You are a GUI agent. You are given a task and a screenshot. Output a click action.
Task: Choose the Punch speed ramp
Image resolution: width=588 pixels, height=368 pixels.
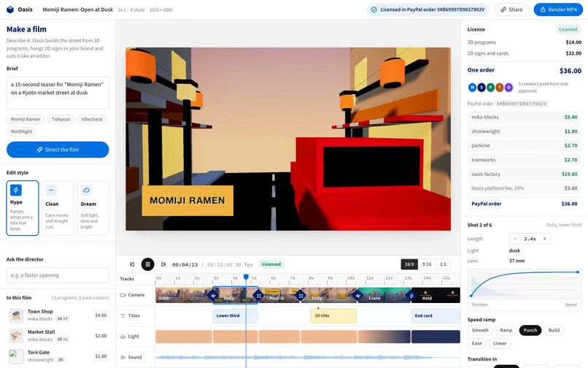click(530, 331)
